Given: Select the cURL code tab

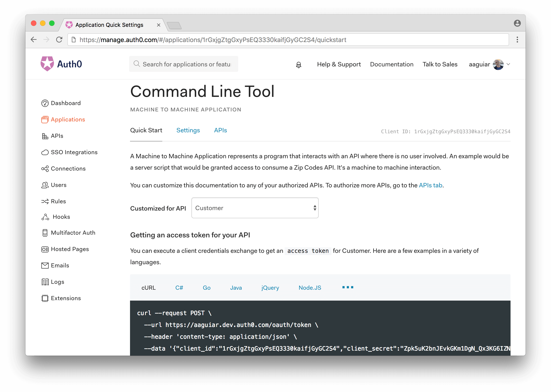Looking at the screenshot, I should point(149,288).
